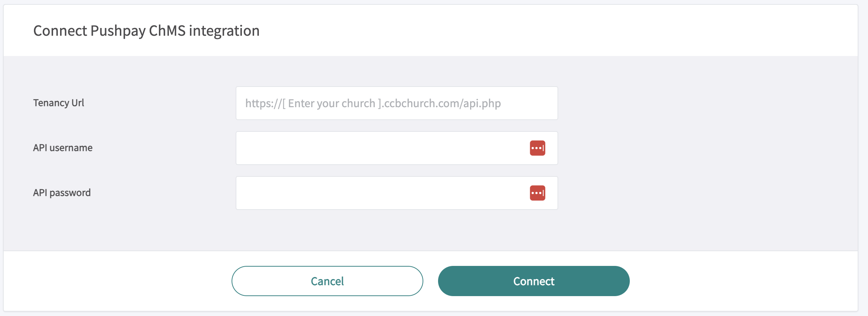This screenshot has height=316, width=868.
Task: Click the Connect Pushpay ChMS integration heading
Action: coord(146,31)
